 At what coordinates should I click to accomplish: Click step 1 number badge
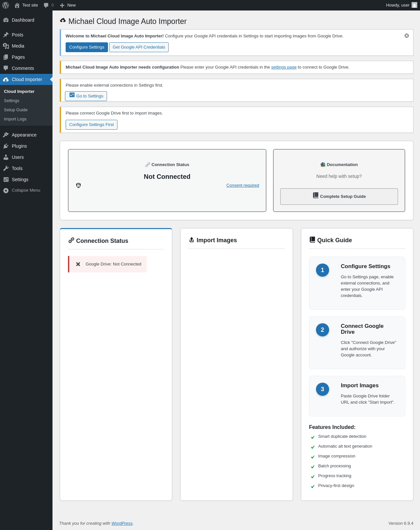click(323, 270)
